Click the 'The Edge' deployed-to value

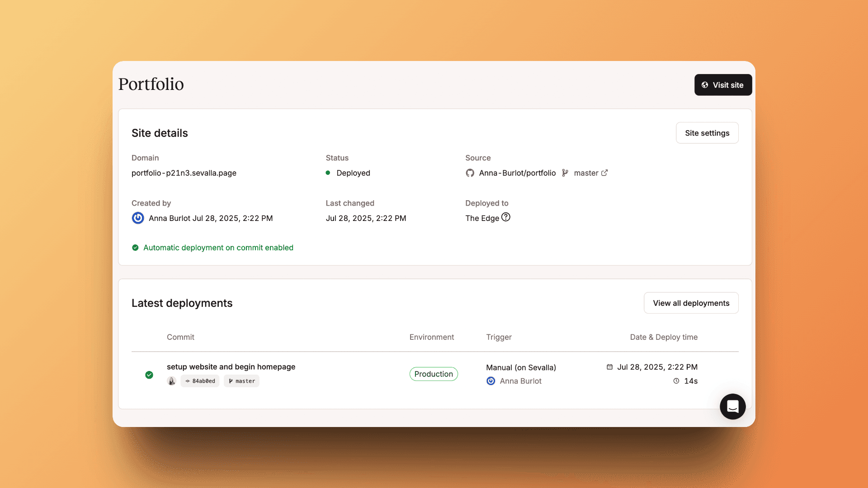482,218
